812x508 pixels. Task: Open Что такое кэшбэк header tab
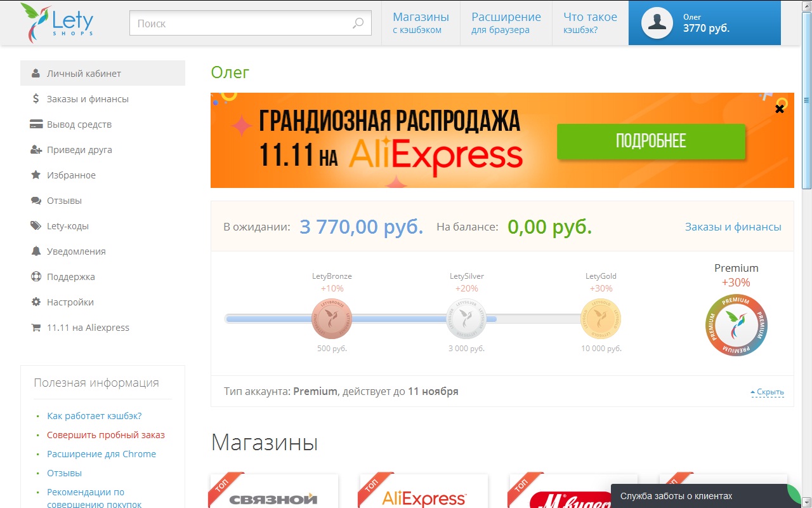coord(590,23)
